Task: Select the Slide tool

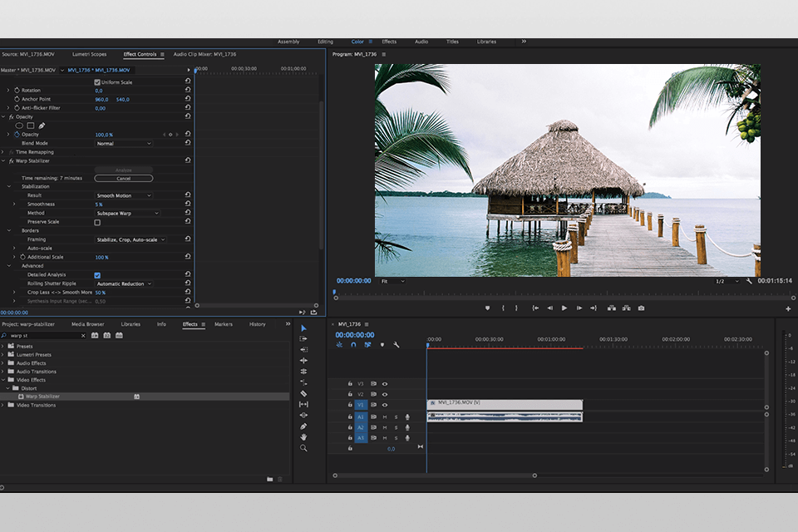Action: tap(304, 416)
